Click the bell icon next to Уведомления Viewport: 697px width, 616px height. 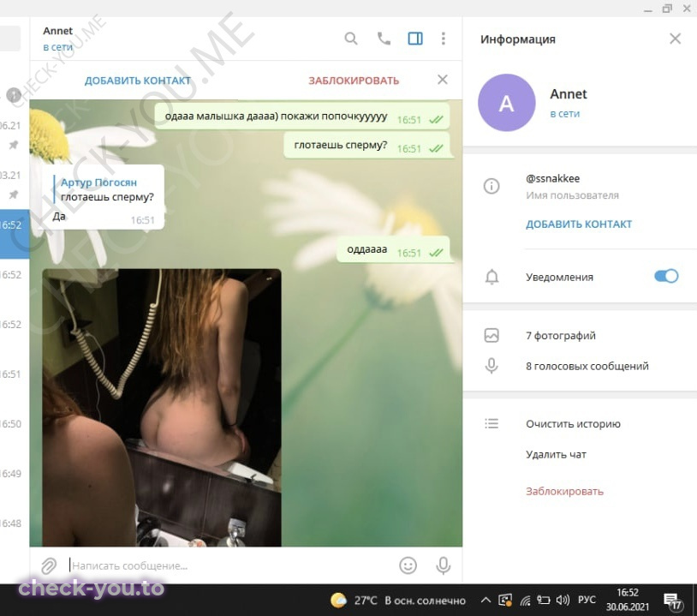pyautogui.click(x=491, y=277)
